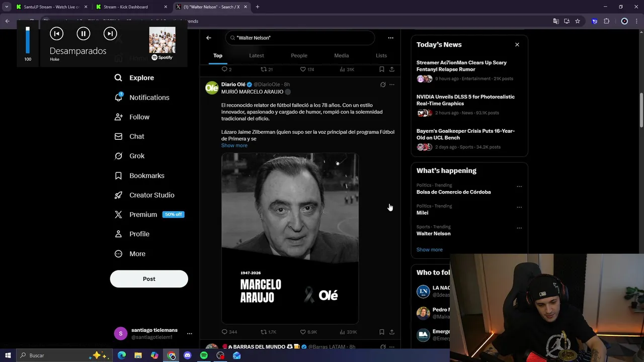
Task: Open options for the Milei trend
Action: 519,207
